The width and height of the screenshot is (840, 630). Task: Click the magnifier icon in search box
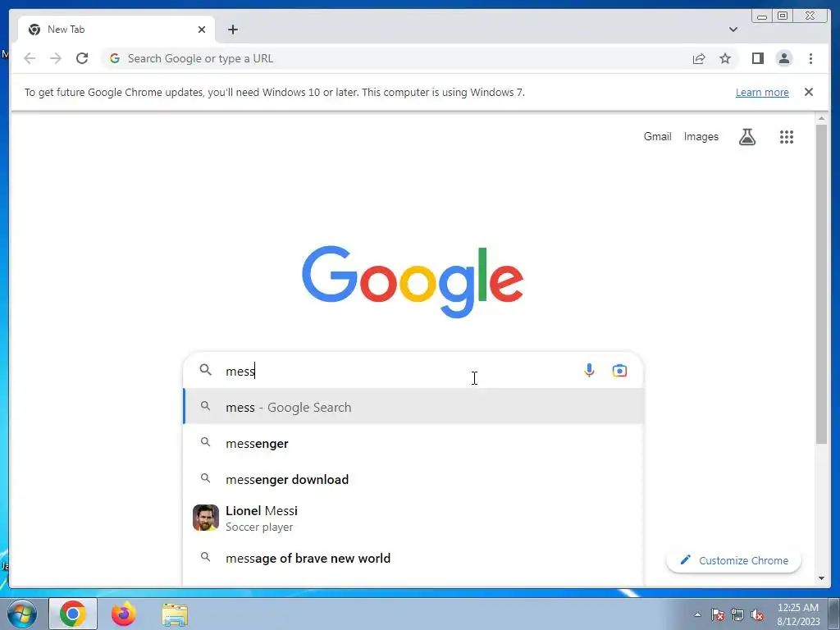click(205, 370)
